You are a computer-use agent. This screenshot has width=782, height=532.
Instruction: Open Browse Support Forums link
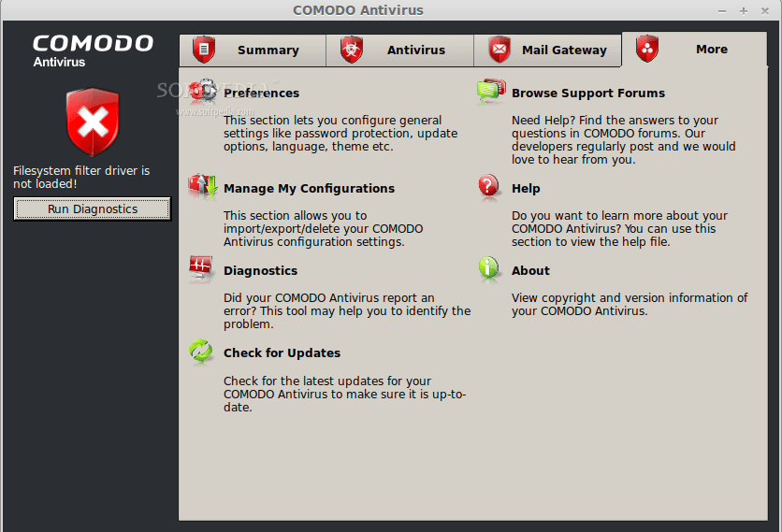(x=588, y=93)
